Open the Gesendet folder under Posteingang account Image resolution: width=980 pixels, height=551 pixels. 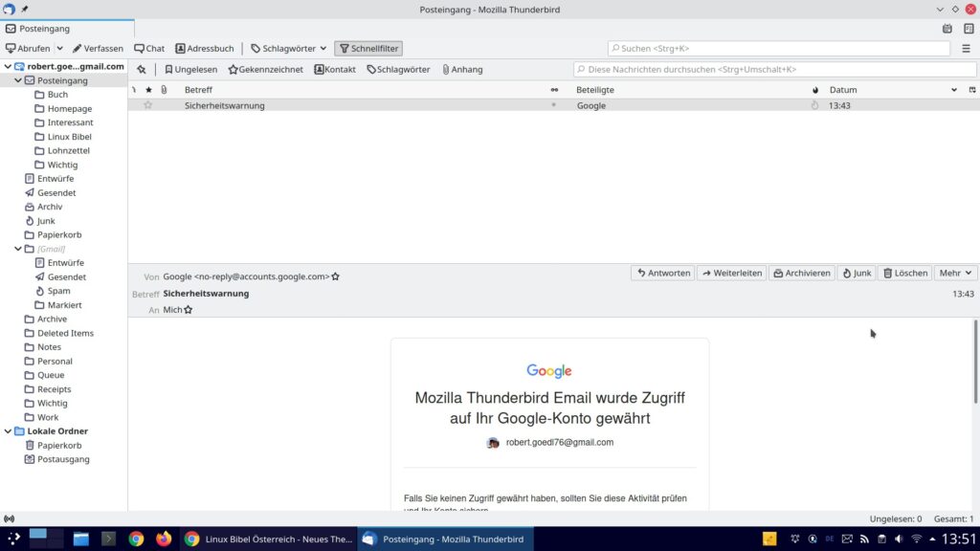pyautogui.click(x=56, y=193)
